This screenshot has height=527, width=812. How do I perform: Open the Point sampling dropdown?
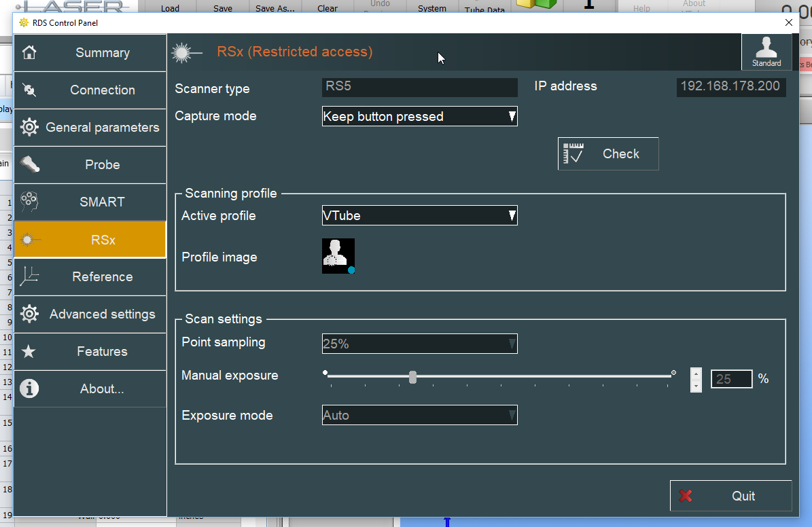[x=419, y=344]
